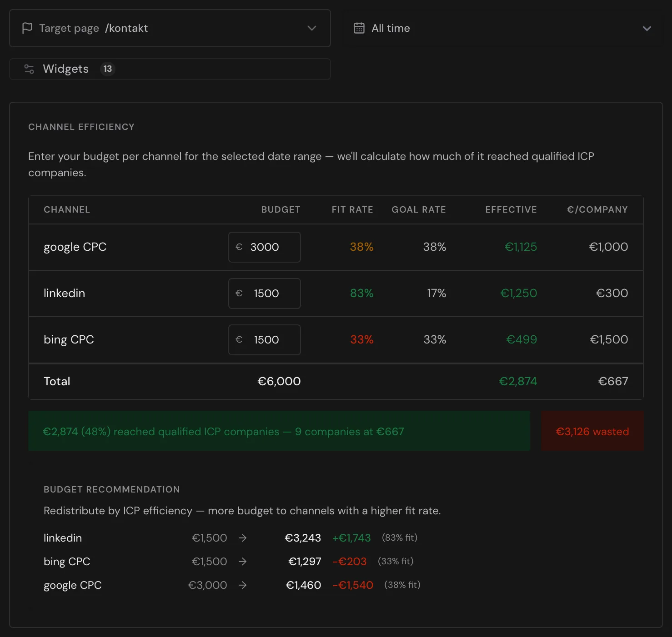Viewport: 672px width, 637px height.
Task: Click the BUDGET column header
Action: (x=281, y=210)
